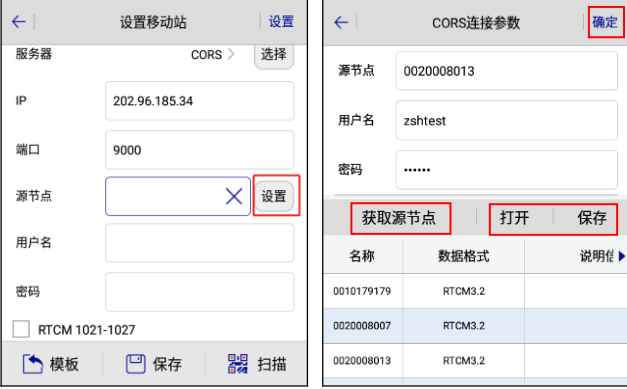The height and width of the screenshot is (389, 627).
Task: Select the RTCM 1021-1027 label text
Action: (x=86, y=330)
